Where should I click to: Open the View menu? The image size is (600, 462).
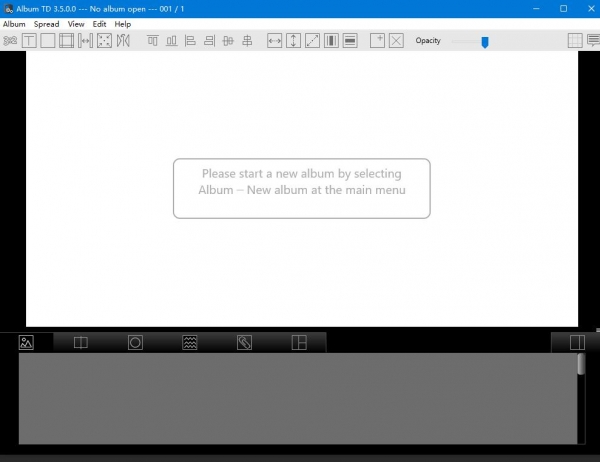(76, 24)
